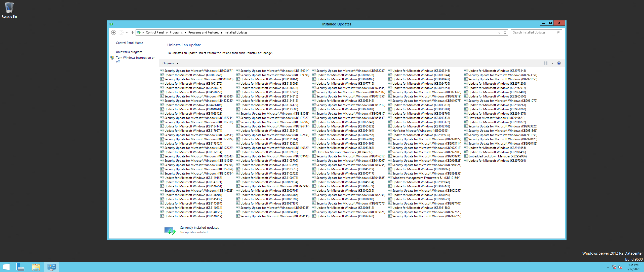
Task: Click icon of Security Update KB2920189
Action: 466,143
